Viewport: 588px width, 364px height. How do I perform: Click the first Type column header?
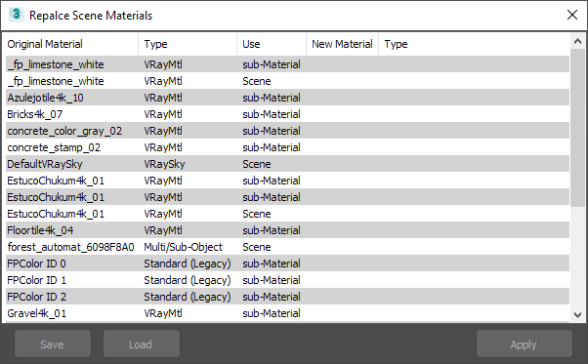point(188,44)
